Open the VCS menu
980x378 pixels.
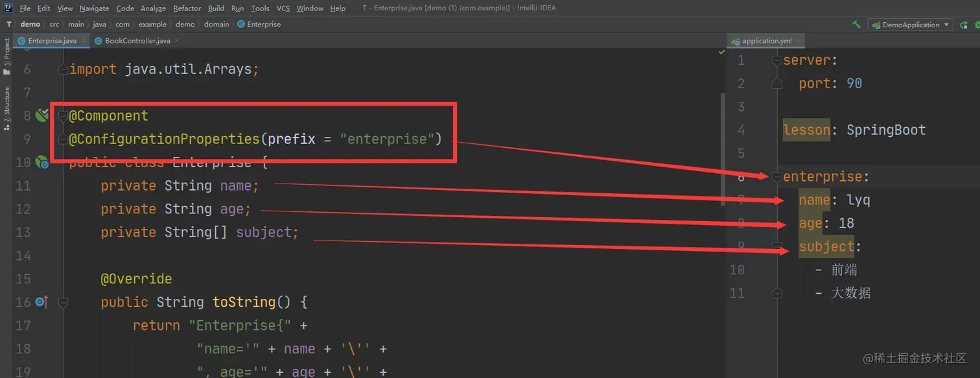click(283, 8)
